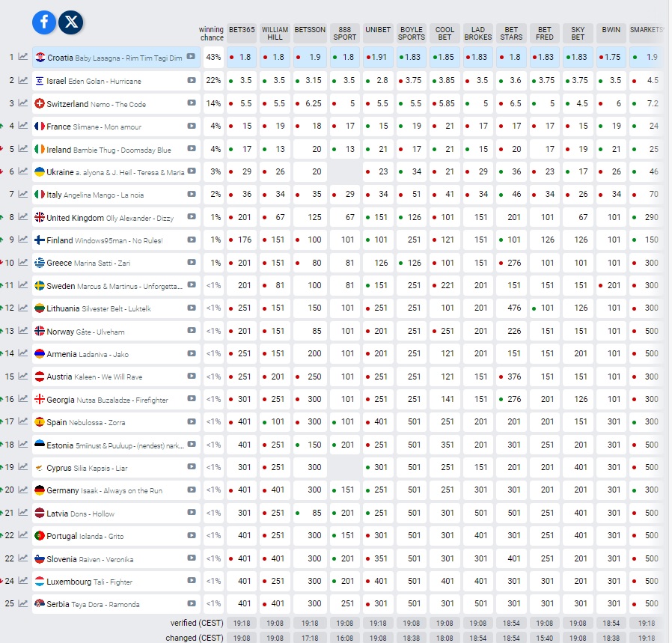The image size is (672, 643).
Task: Click the Facebook share icon
Action: point(44,22)
